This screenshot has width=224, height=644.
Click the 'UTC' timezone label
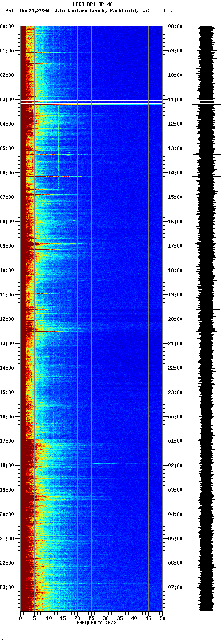(168, 11)
